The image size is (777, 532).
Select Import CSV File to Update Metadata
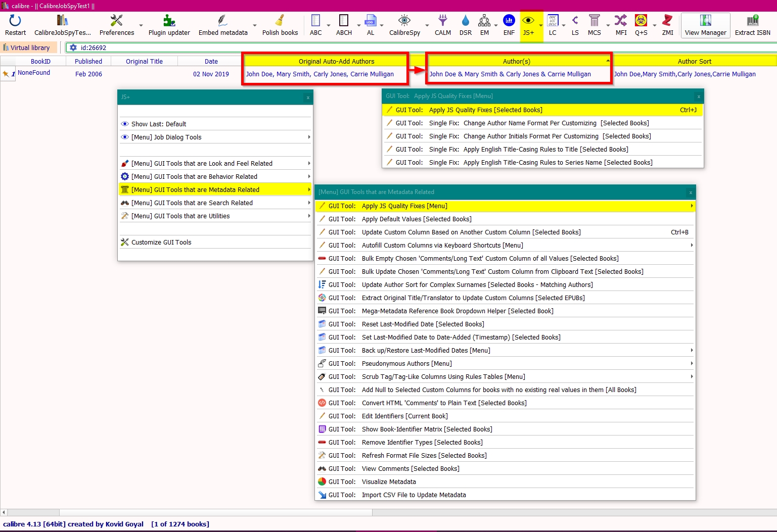pos(414,495)
